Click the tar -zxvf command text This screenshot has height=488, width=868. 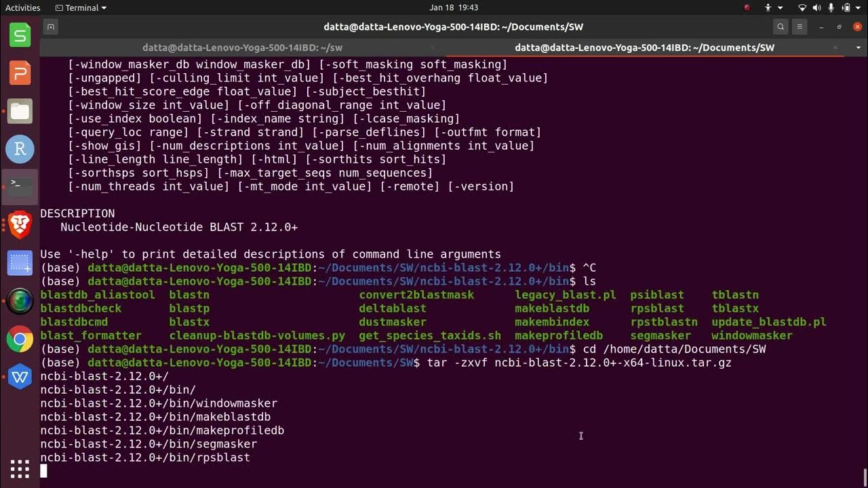[x=579, y=363]
